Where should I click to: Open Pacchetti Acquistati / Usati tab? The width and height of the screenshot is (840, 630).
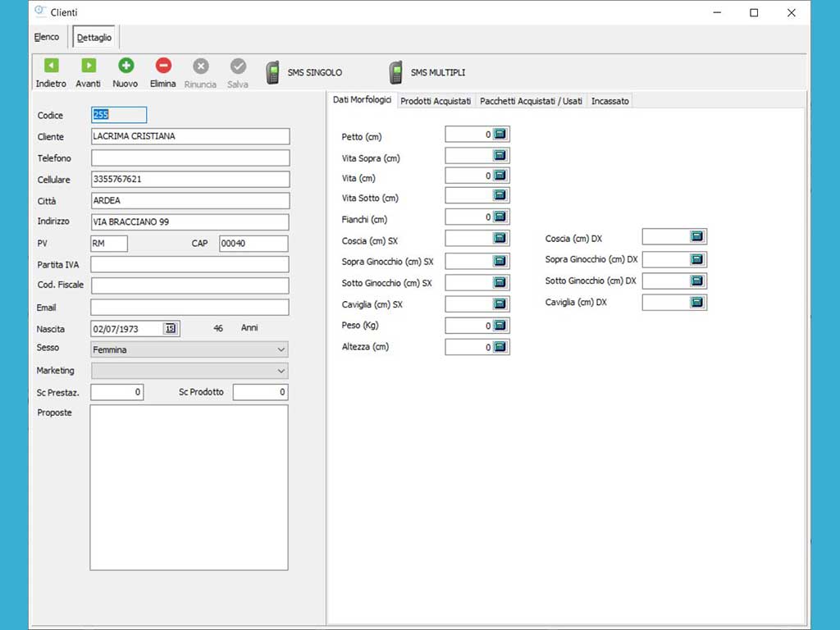(531, 101)
